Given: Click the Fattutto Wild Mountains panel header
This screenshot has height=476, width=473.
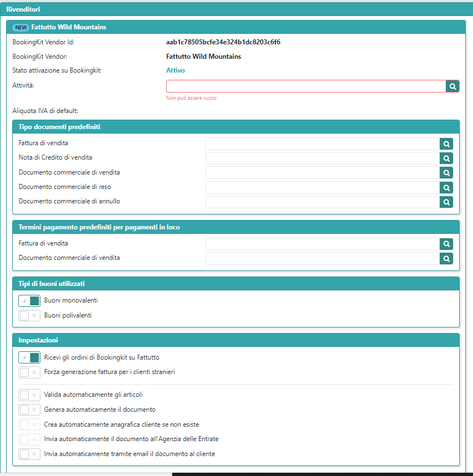Looking at the screenshot, I should (236, 27).
